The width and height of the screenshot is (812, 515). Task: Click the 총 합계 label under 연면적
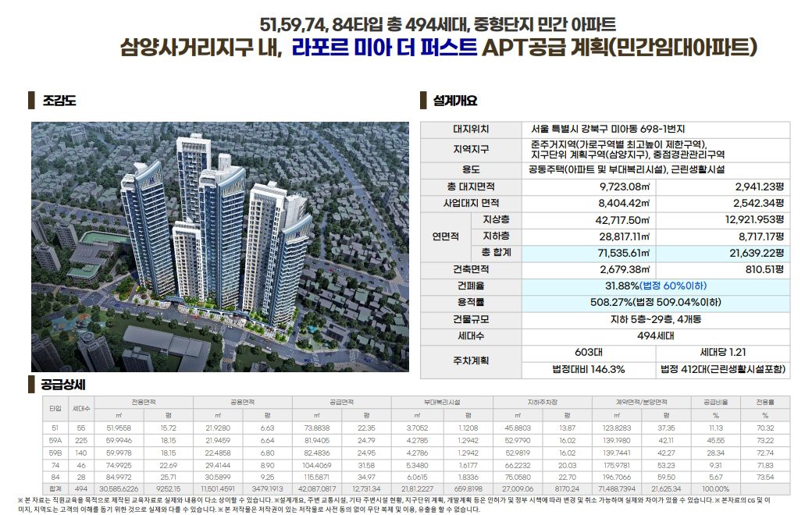pos(497,253)
